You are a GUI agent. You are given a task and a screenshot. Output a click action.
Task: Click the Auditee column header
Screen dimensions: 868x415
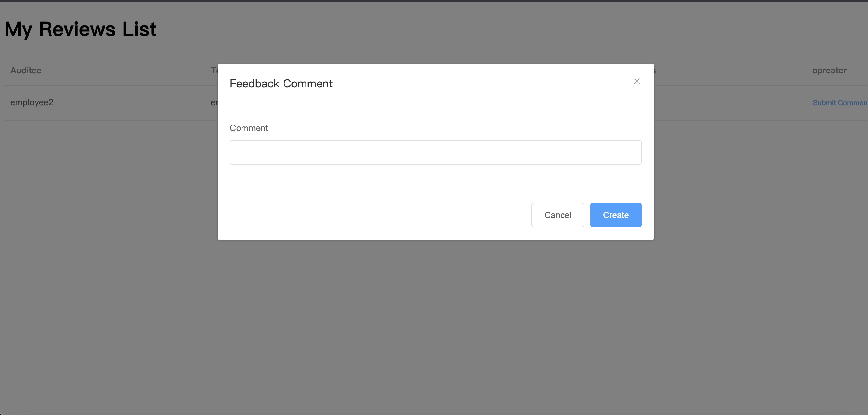pyautogui.click(x=26, y=71)
